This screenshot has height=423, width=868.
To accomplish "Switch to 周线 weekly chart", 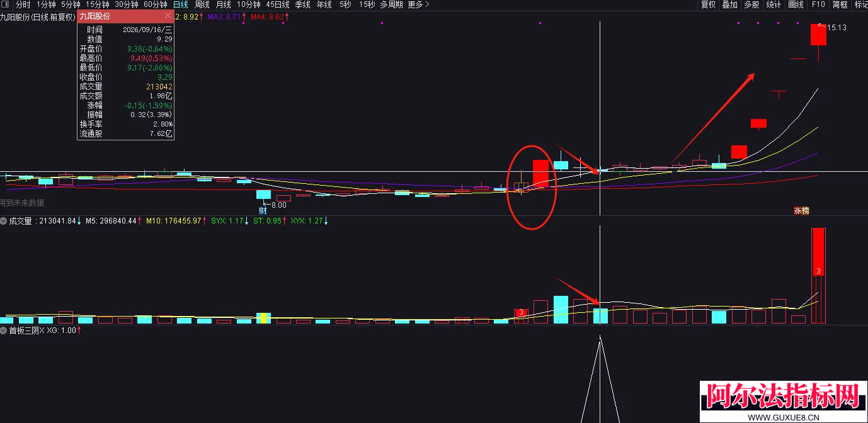I will [x=202, y=4].
